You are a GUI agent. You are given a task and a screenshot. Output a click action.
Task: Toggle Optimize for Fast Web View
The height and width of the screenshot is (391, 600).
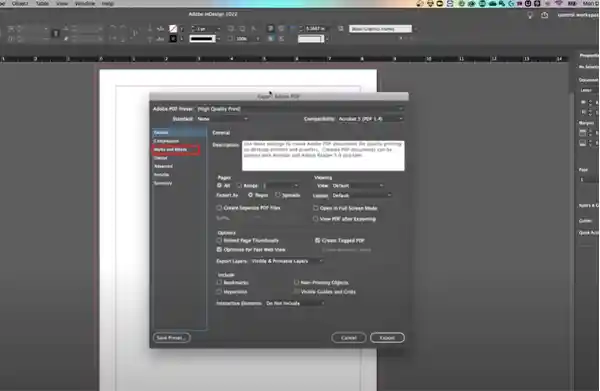[x=219, y=249]
